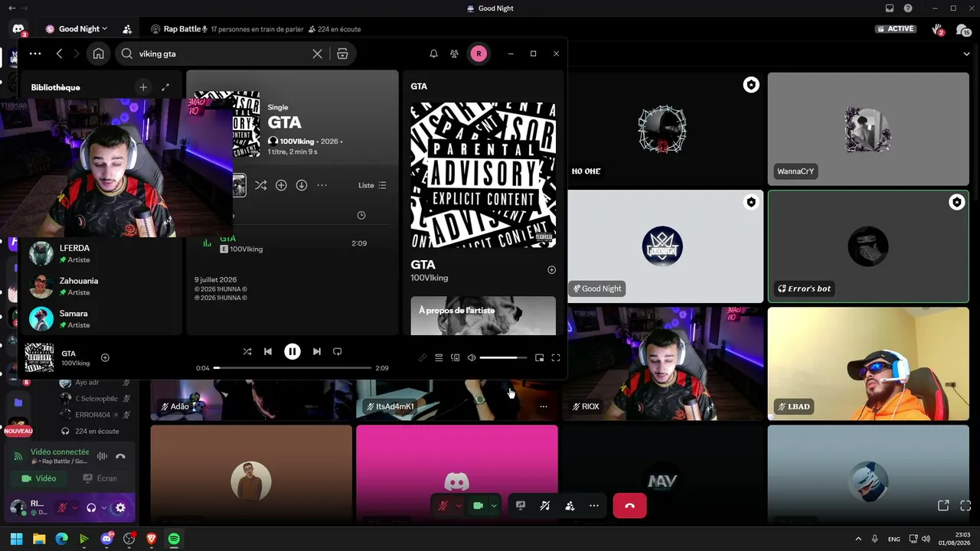Image resolution: width=980 pixels, height=551 pixels.
Task: Open the Spotify mini player
Action: (540, 357)
